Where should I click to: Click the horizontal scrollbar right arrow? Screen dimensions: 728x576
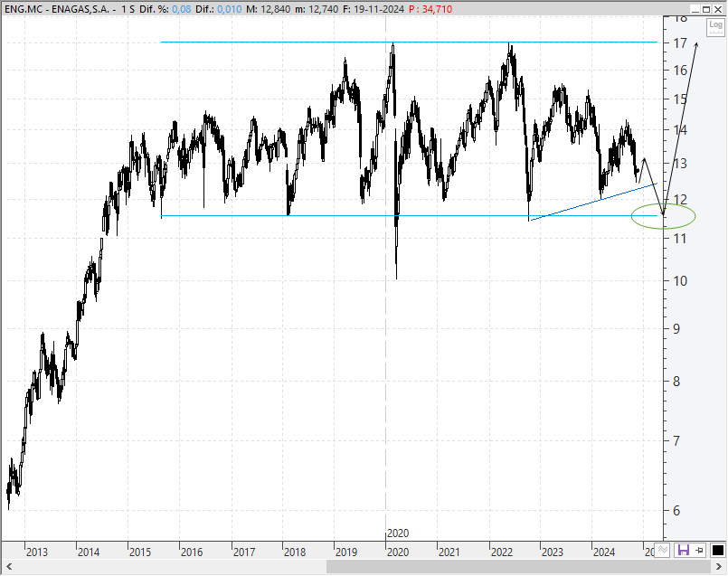tap(719, 567)
